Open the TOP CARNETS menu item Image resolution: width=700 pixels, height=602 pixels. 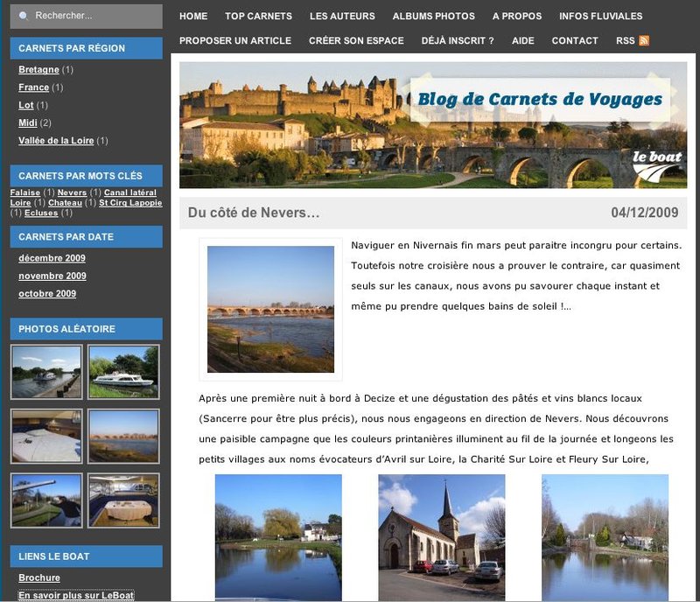coord(258,16)
